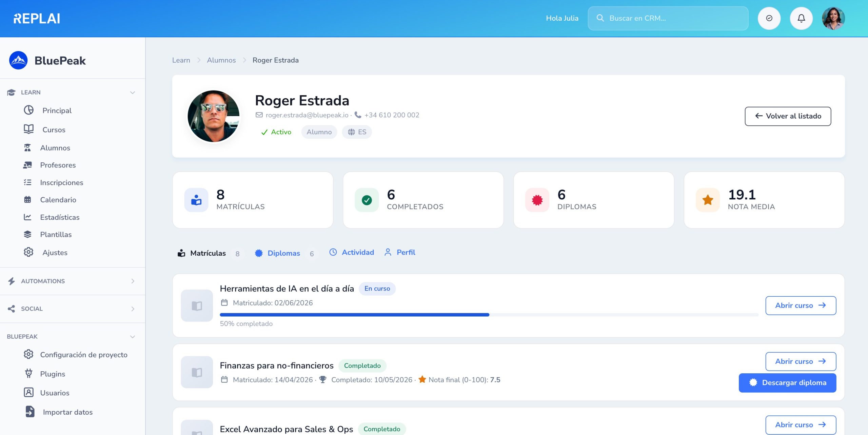
Task: Switch to the Actividad tab
Action: [352, 252]
